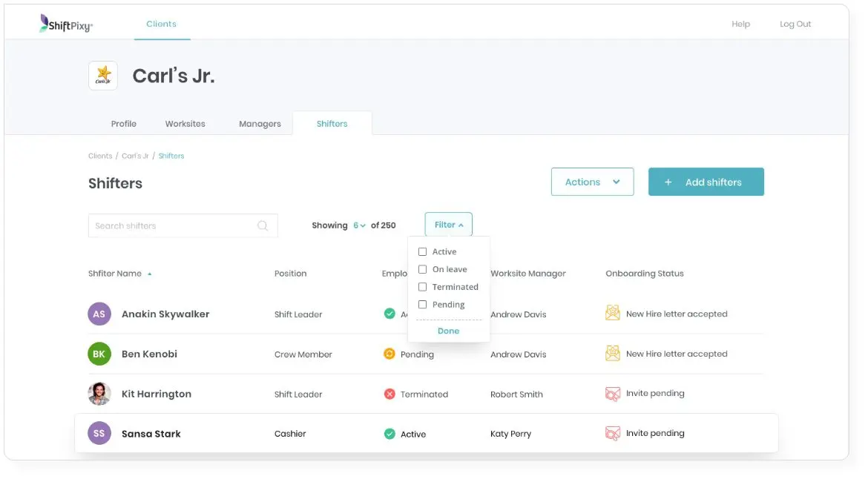Click Carl's Jr in the breadcrumb
868x479 pixels.
(135, 156)
